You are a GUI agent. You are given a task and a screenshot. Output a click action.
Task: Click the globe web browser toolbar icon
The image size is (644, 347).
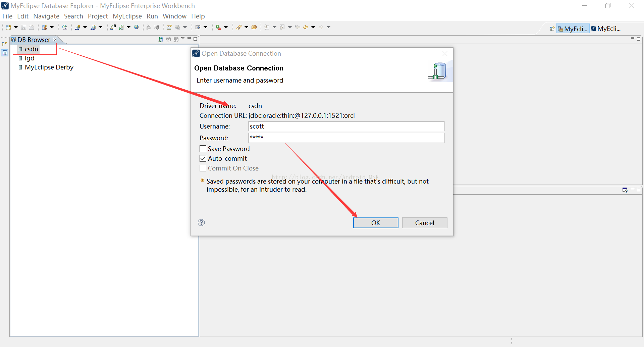click(137, 28)
